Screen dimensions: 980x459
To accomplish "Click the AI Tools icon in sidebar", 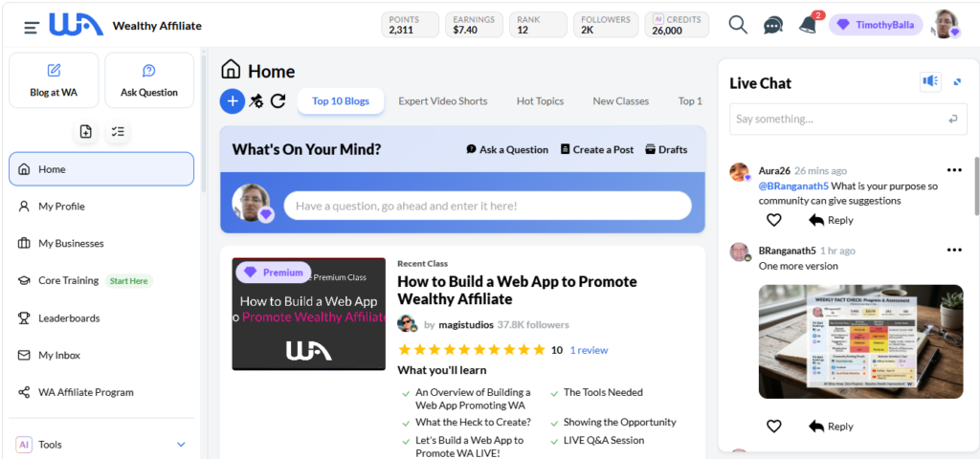I will click(x=24, y=445).
